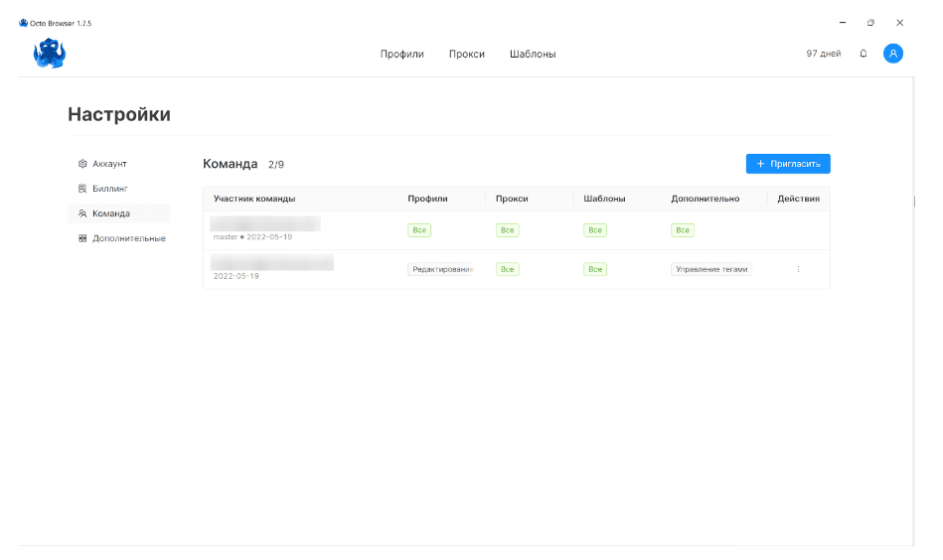This screenshot has height=560, width=943.
Task: Click the Управление тегами tag
Action: [x=711, y=269]
